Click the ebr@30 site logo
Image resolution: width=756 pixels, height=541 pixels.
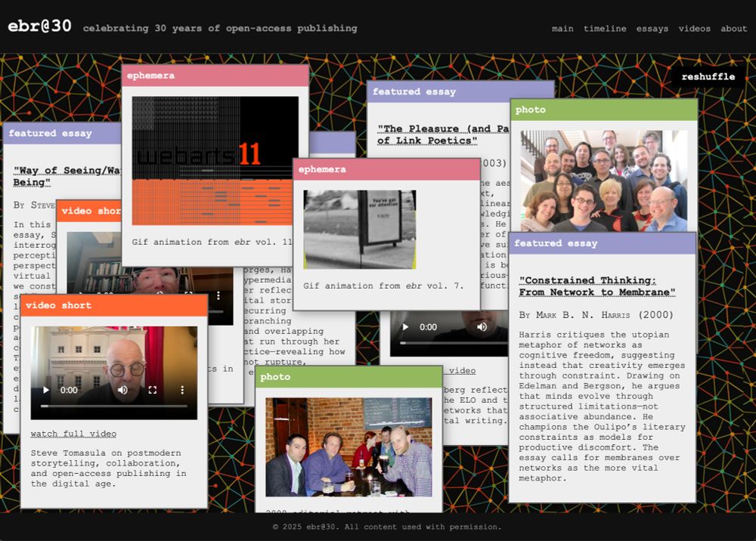pyautogui.click(x=39, y=26)
